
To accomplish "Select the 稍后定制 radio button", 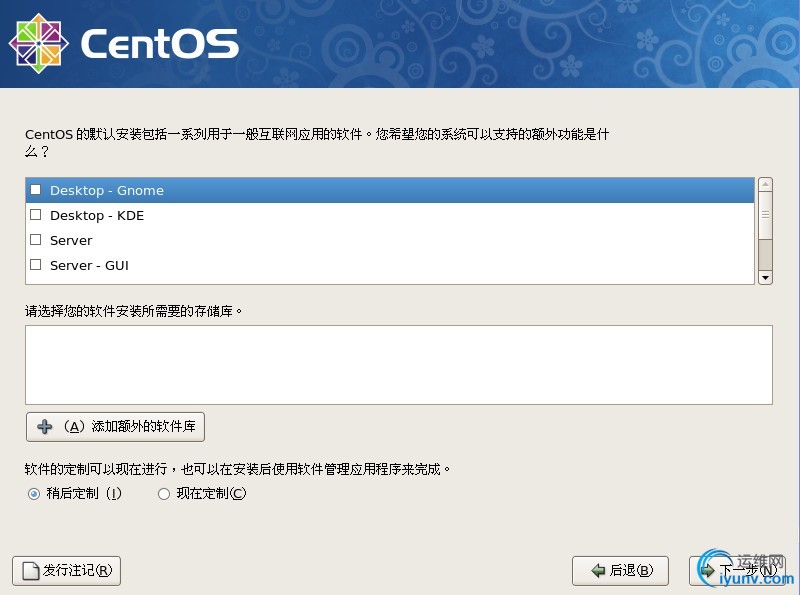I will coord(34,494).
